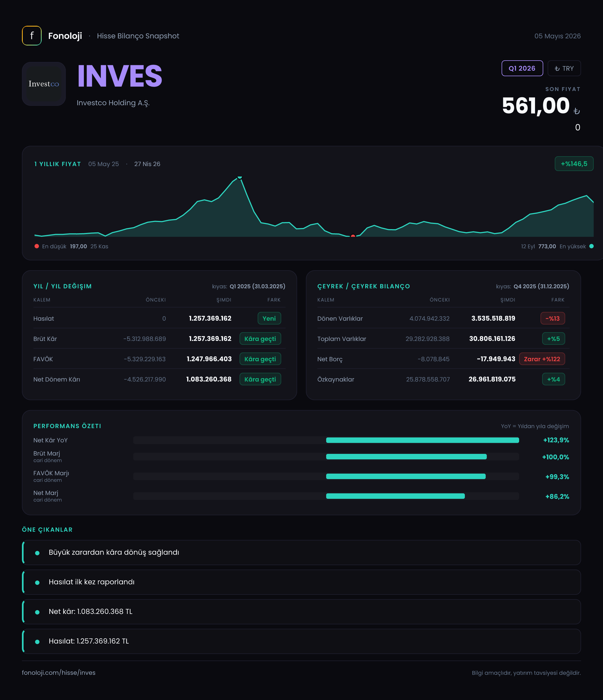Click previous FAVÖK value -5.329.229.163
The image size is (603, 700).
coord(144,359)
